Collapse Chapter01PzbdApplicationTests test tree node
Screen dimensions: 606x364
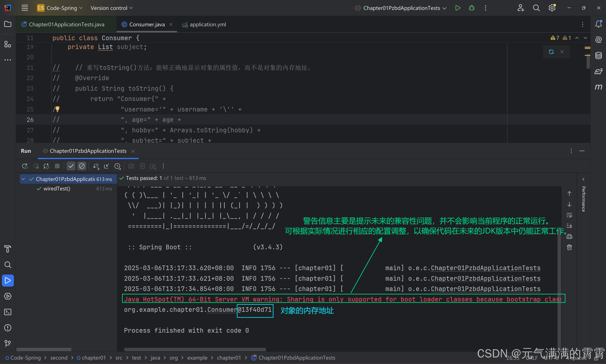pyautogui.click(x=23, y=179)
